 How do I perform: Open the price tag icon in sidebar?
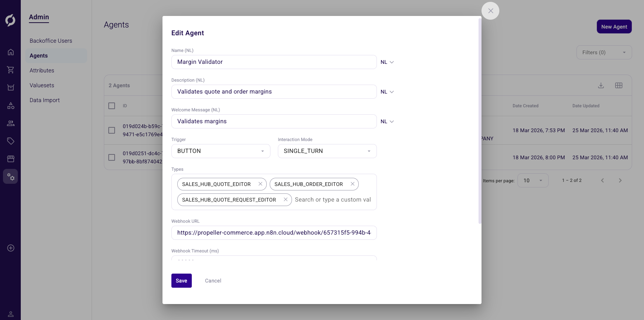click(x=11, y=141)
